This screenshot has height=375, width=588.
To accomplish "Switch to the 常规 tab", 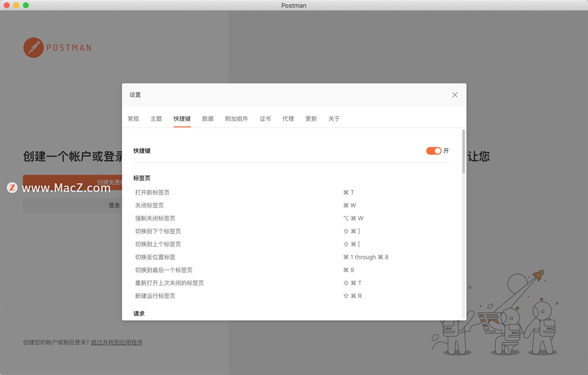I will [133, 119].
